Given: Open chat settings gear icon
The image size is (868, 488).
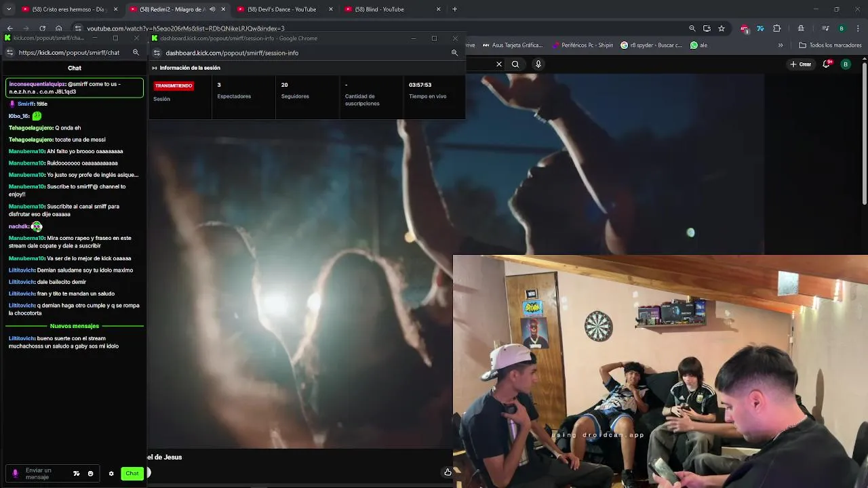Looking at the screenshot, I should (111, 474).
